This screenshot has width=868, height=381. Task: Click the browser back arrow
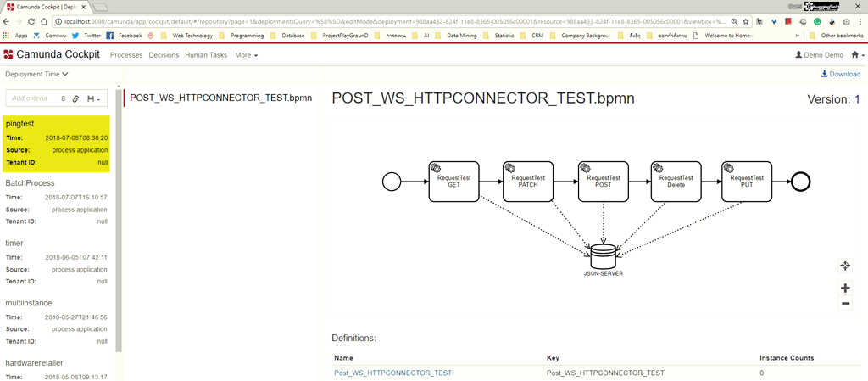pyautogui.click(x=7, y=21)
